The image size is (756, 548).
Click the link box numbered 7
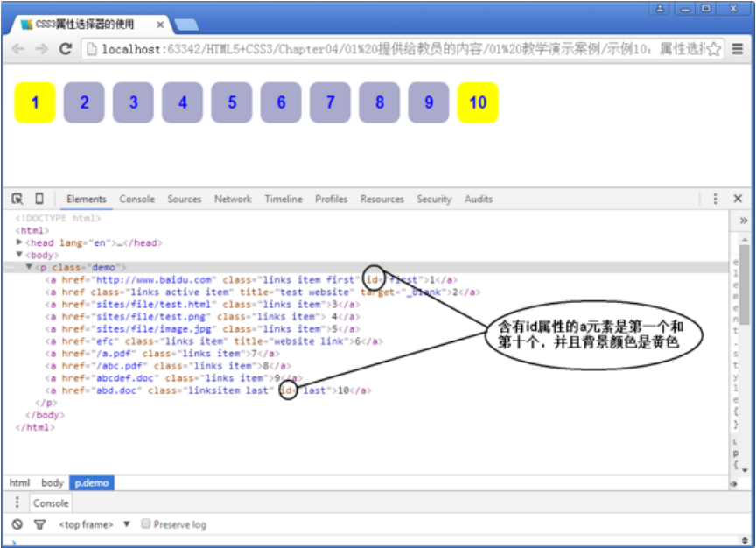(330, 102)
